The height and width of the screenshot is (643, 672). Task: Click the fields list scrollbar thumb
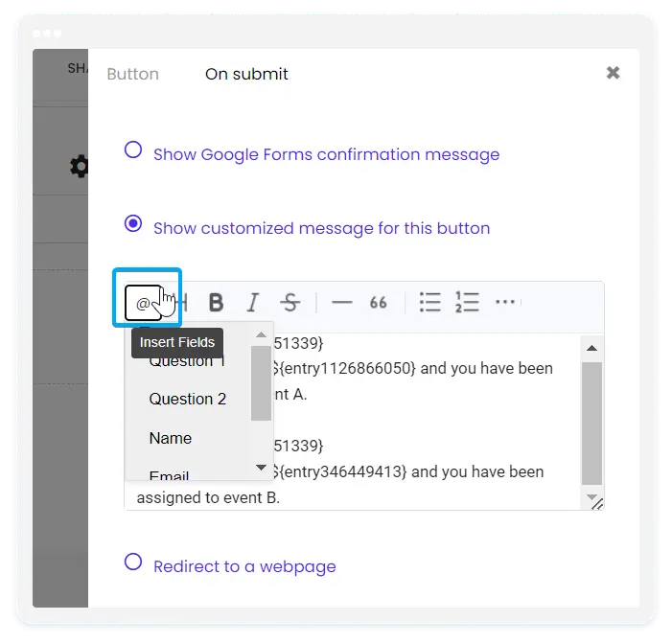(261, 383)
